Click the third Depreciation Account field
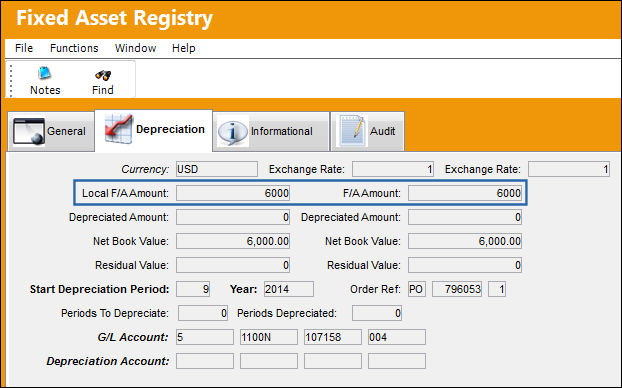This screenshot has height=388, width=622. tap(333, 361)
